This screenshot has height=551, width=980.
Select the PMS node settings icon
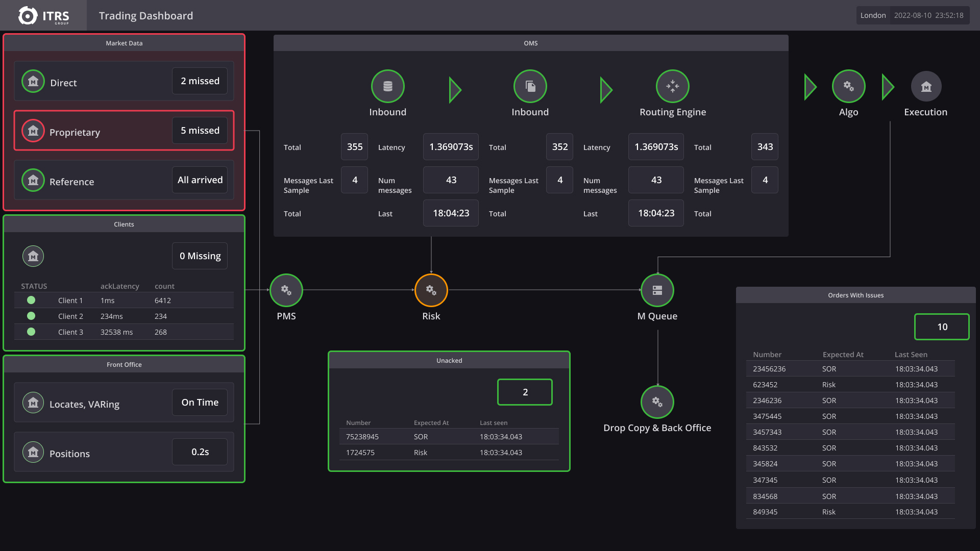tap(286, 290)
